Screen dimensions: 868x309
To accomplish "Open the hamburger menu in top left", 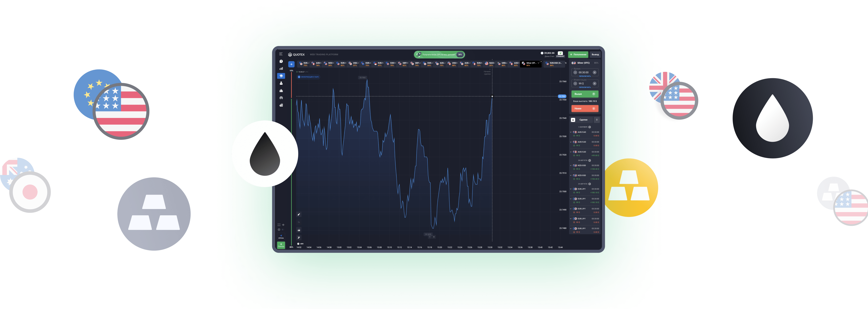I will tap(281, 54).
